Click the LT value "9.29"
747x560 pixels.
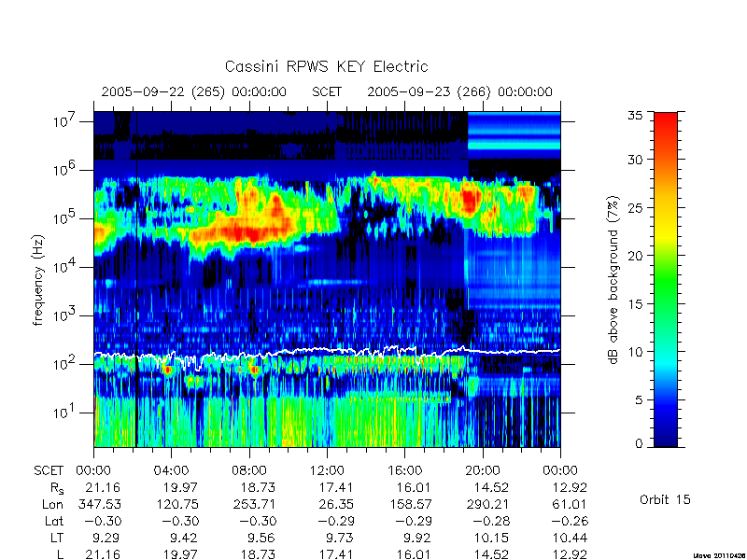pyautogui.click(x=106, y=539)
